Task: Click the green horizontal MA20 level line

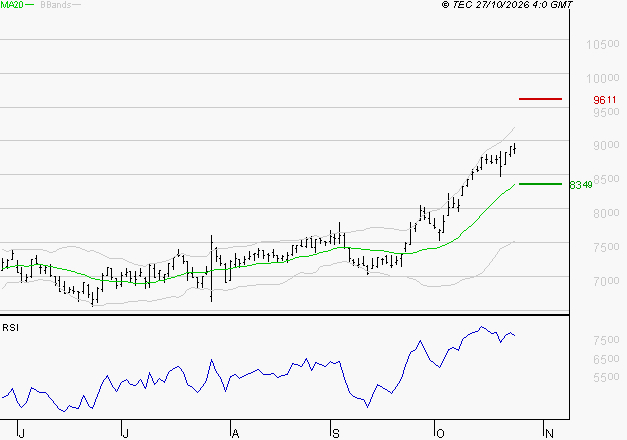Action: coord(540,184)
